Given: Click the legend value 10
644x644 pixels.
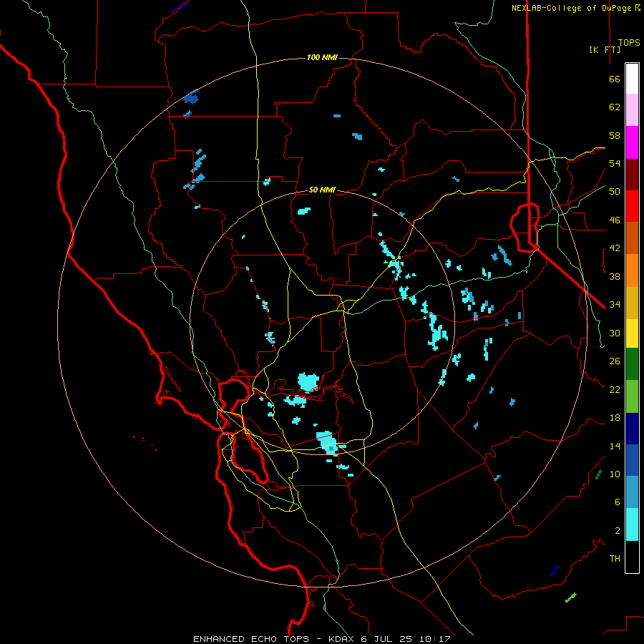Looking at the screenshot, I should click(615, 474).
